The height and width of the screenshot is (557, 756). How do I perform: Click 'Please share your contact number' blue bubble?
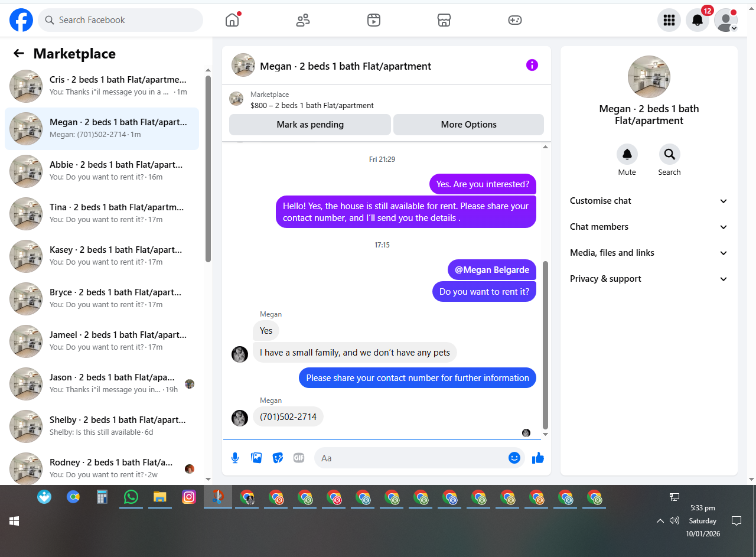pos(418,378)
